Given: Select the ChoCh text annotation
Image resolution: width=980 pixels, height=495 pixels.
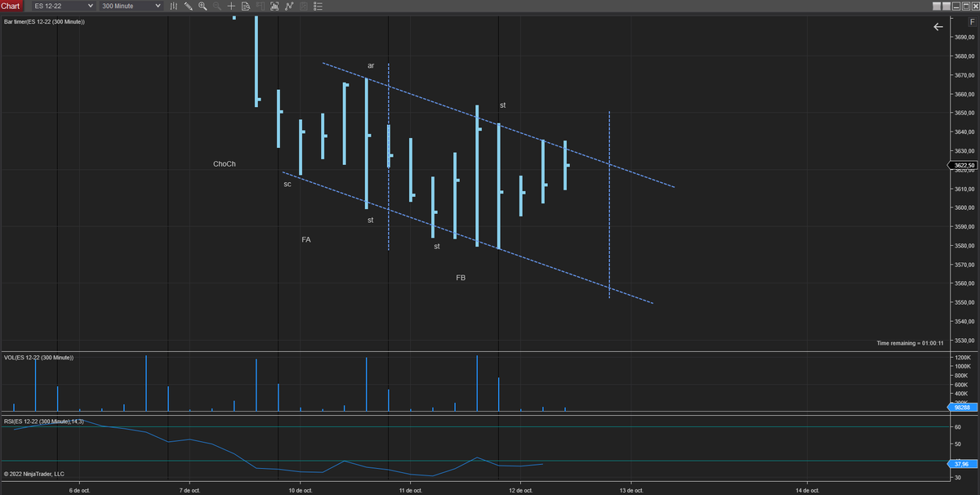Looking at the screenshot, I should pyautogui.click(x=224, y=164).
